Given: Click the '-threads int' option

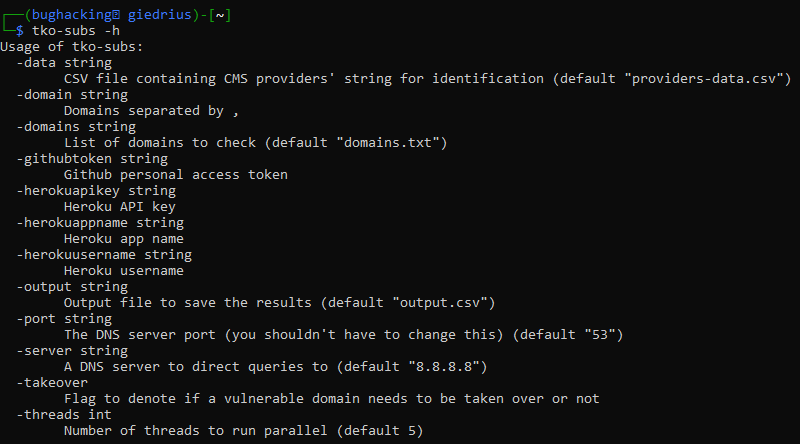Looking at the screenshot, I should tap(64, 414).
